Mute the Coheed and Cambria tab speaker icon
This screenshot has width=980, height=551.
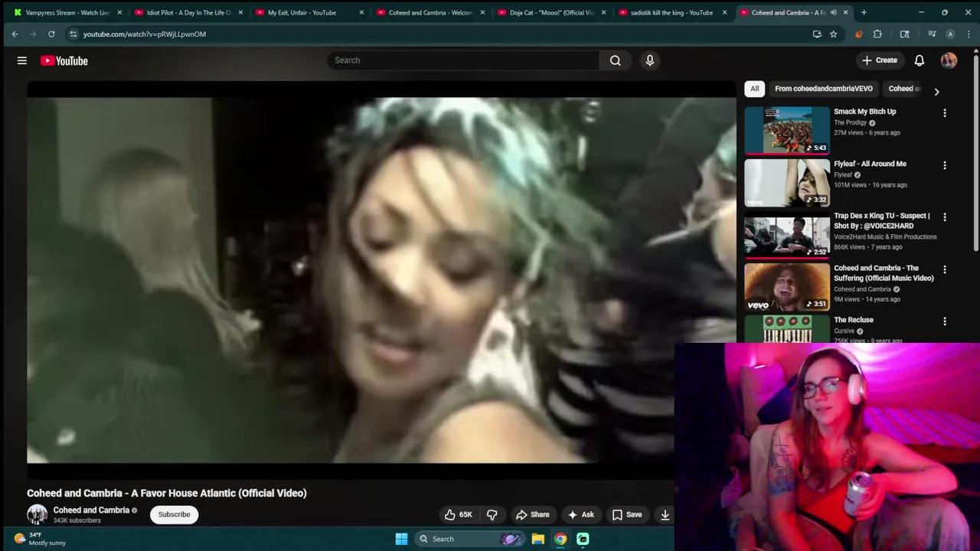tap(833, 12)
